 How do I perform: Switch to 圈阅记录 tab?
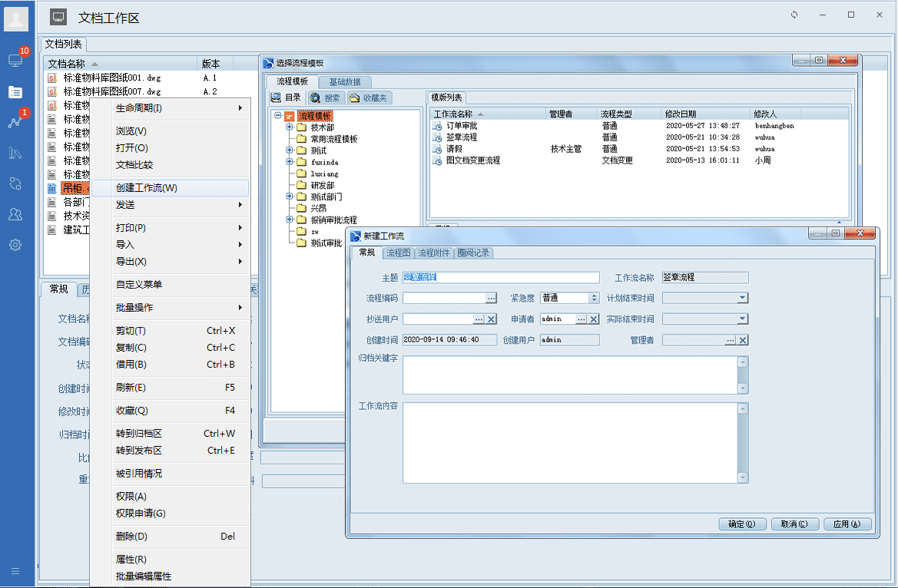coord(473,253)
